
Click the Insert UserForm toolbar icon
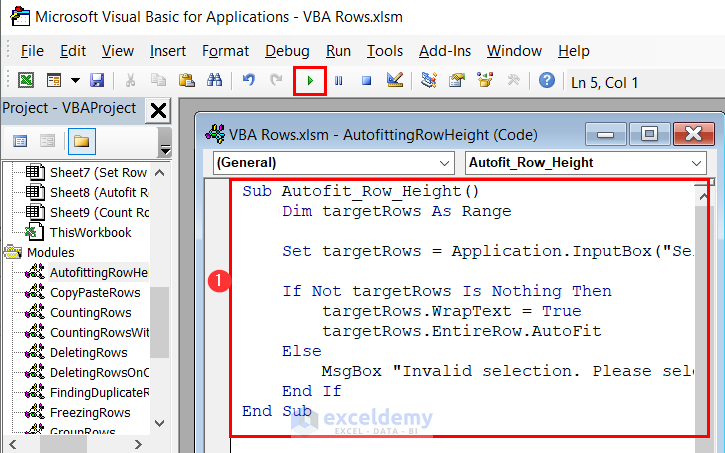click(x=54, y=80)
